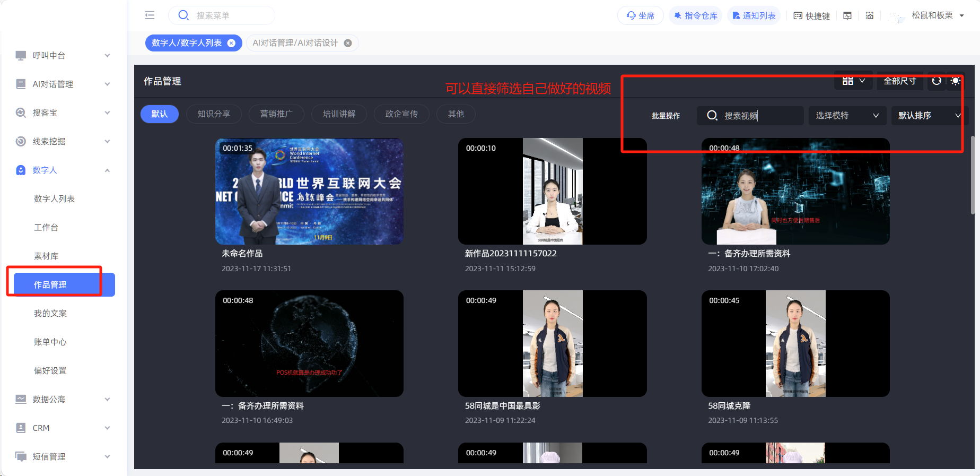980x476 pixels.
Task: Click the 数字人 sidebar icon
Action: click(x=21, y=170)
